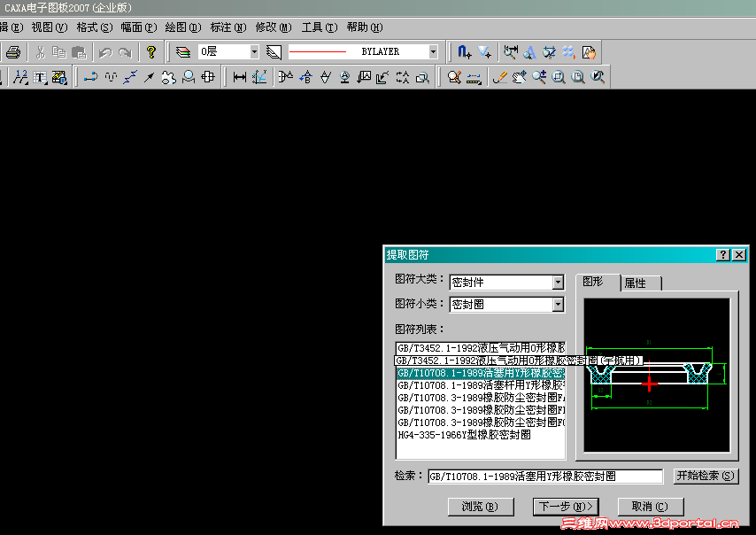Viewport: 756px width, 535px height.
Task: Click the magnet snap icon
Action: coord(464,51)
